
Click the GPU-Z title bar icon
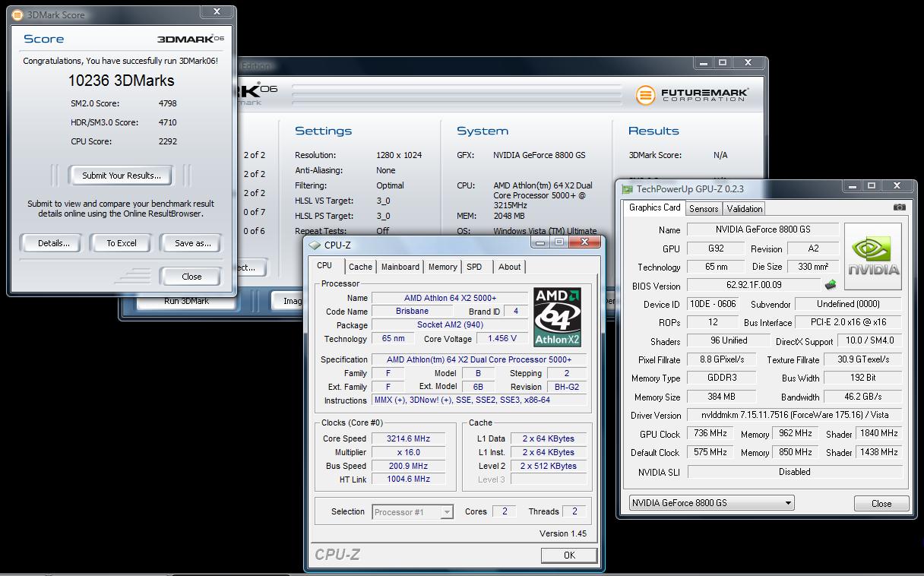[627, 189]
